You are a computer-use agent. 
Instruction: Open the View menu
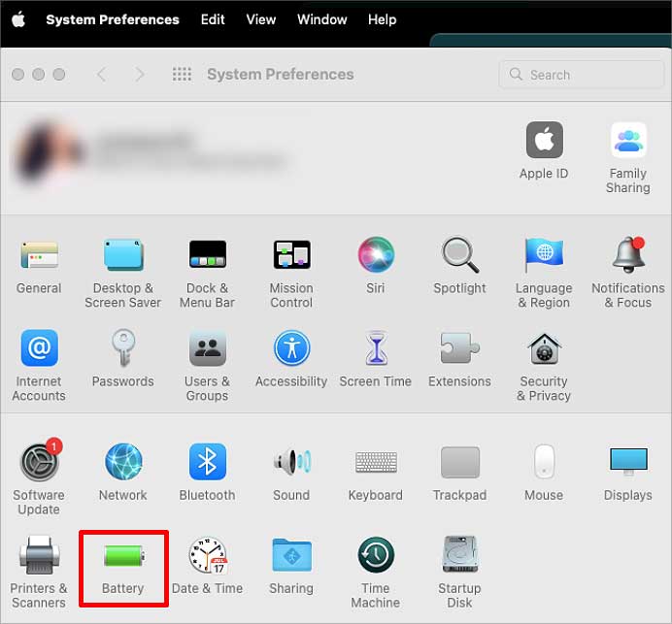[x=261, y=19]
